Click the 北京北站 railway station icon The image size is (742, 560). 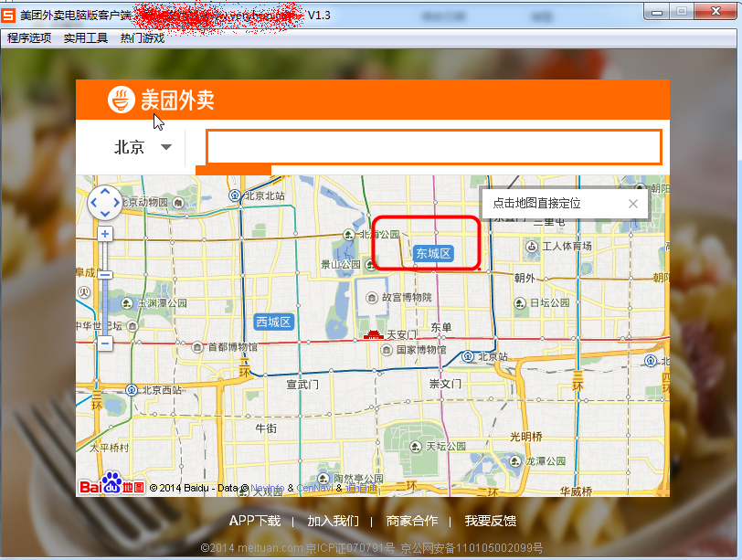pyautogui.click(x=235, y=195)
